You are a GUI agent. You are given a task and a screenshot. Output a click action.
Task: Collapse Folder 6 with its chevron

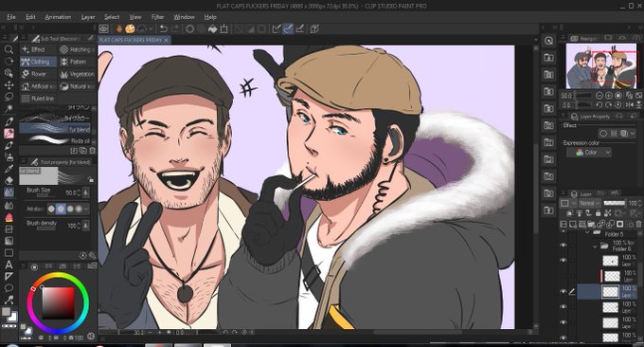(595, 246)
